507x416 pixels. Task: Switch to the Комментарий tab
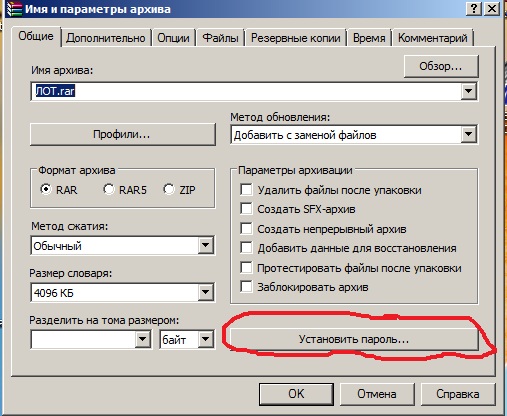(433, 38)
